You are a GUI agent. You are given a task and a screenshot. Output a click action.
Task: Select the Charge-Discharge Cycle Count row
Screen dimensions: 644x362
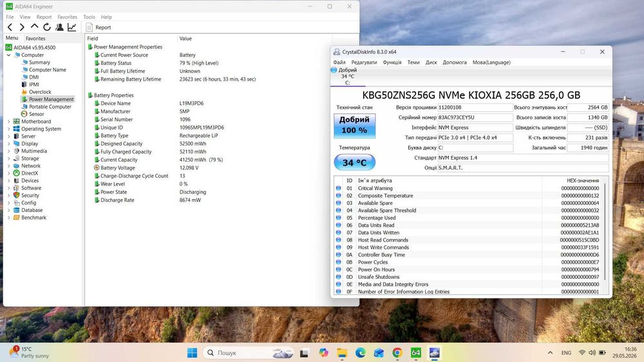[x=209, y=176]
